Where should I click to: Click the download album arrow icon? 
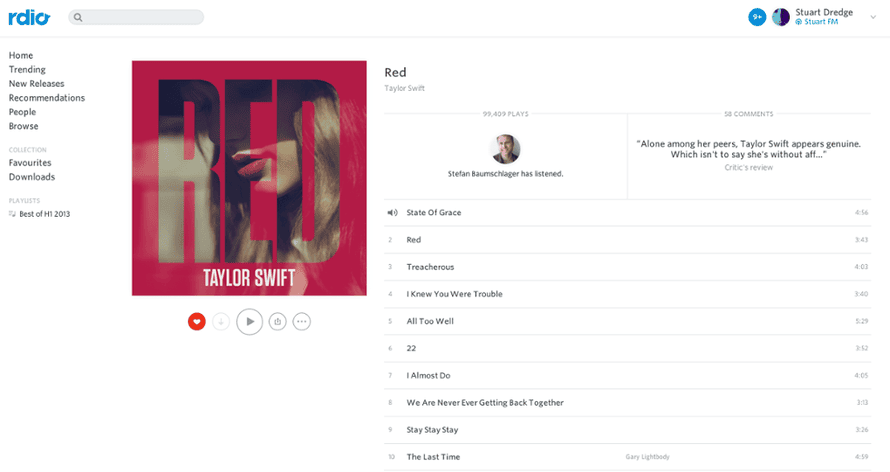point(221,322)
